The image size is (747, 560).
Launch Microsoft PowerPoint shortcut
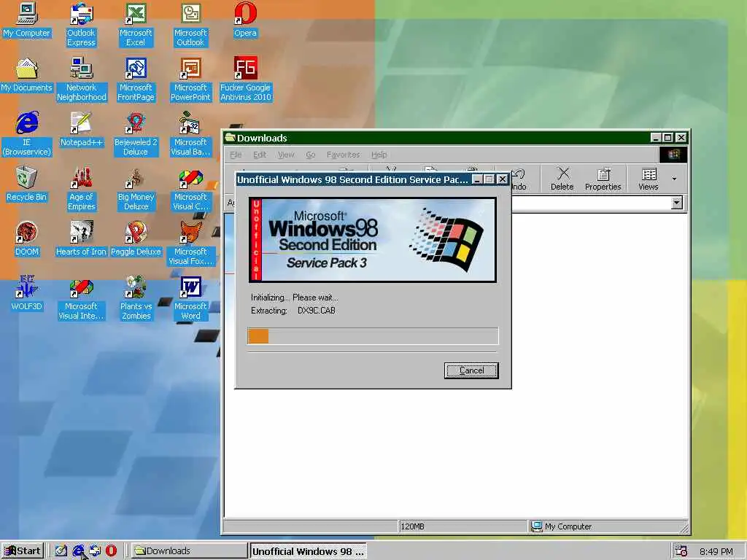(x=190, y=79)
